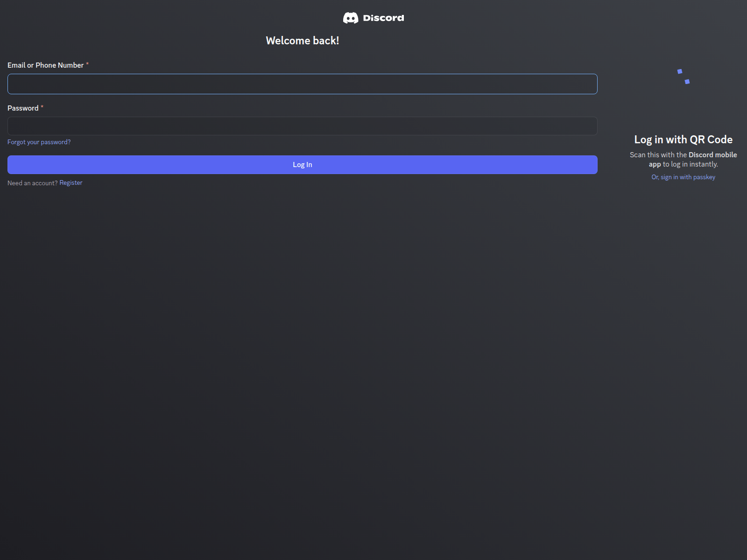
Task: Click the Log in with QR Code heading
Action: (684, 140)
